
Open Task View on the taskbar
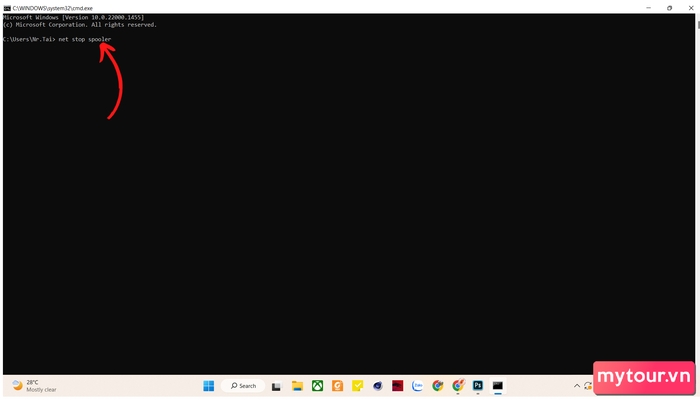(277, 386)
